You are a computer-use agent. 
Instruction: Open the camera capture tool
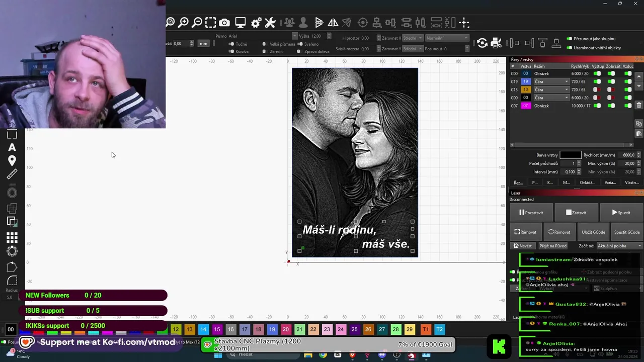coord(224,23)
